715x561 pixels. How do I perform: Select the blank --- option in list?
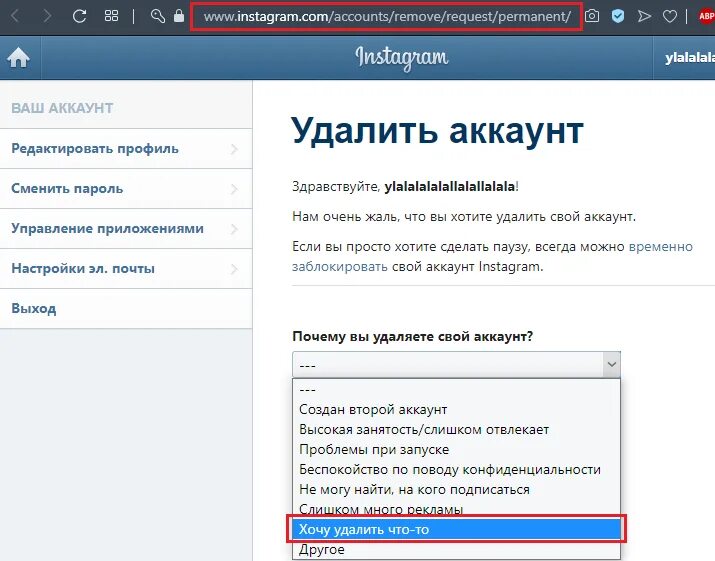(456, 390)
